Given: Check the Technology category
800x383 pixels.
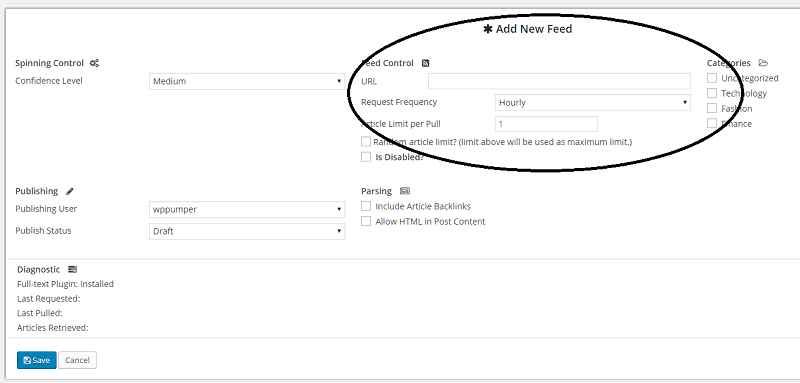Looking at the screenshot, I should (712, 93).
